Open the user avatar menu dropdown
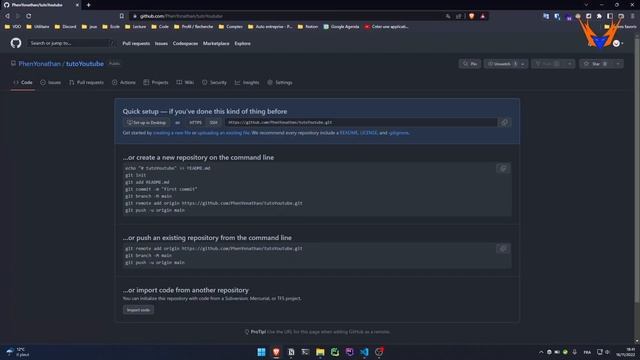The image size is (640, 360). click(x=618, y=43)
